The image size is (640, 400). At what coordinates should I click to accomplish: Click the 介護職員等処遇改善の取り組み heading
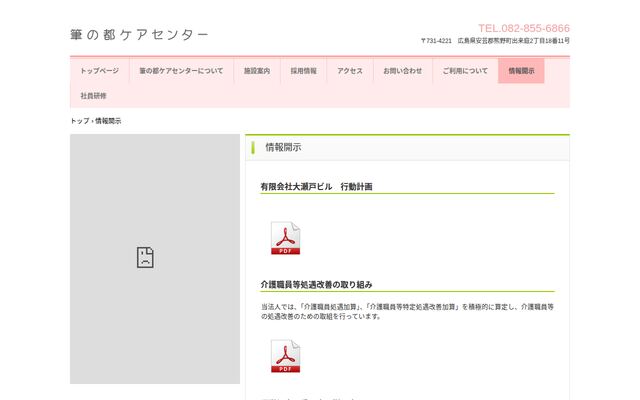316,284
